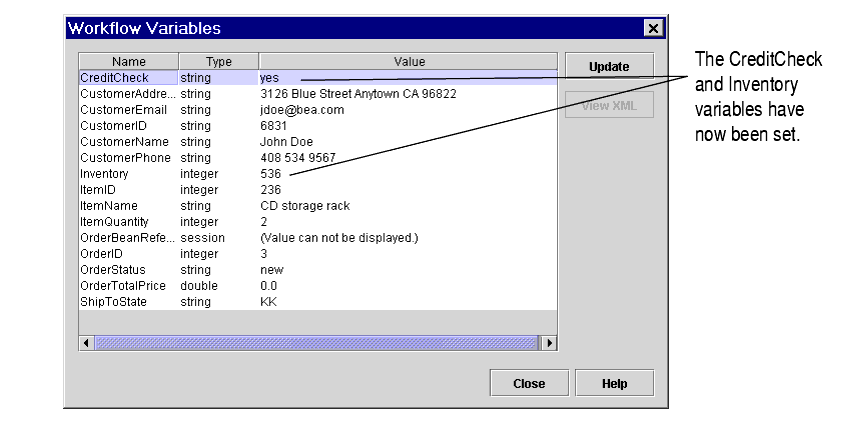Viewport: 848px width, 427px height.
Task: Close the dialog with Close button
Action: coord(529,383)
